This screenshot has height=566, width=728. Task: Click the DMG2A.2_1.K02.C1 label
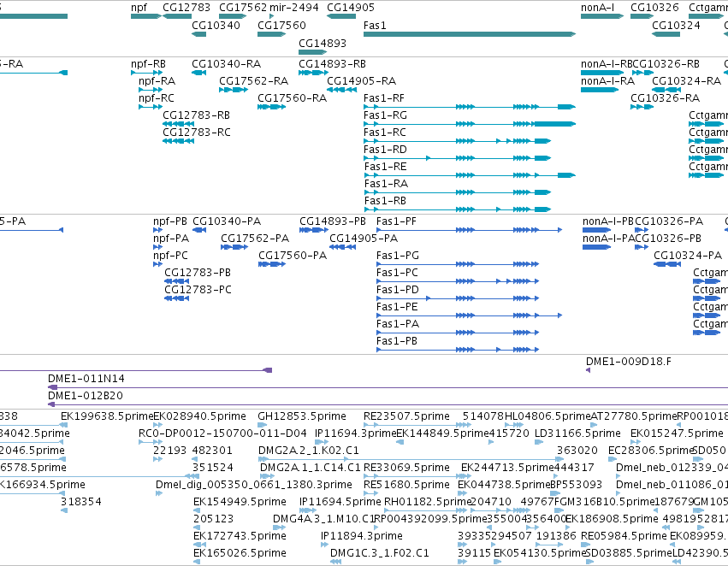coord(308,451)
